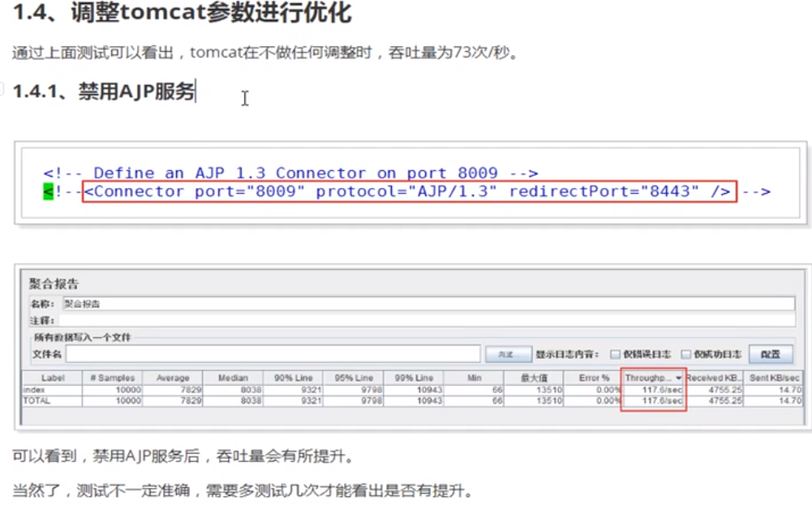The width and height of the screenshot is (812, 505).
Task: Sort by the Received KB column header
Action: pos(714,378)
